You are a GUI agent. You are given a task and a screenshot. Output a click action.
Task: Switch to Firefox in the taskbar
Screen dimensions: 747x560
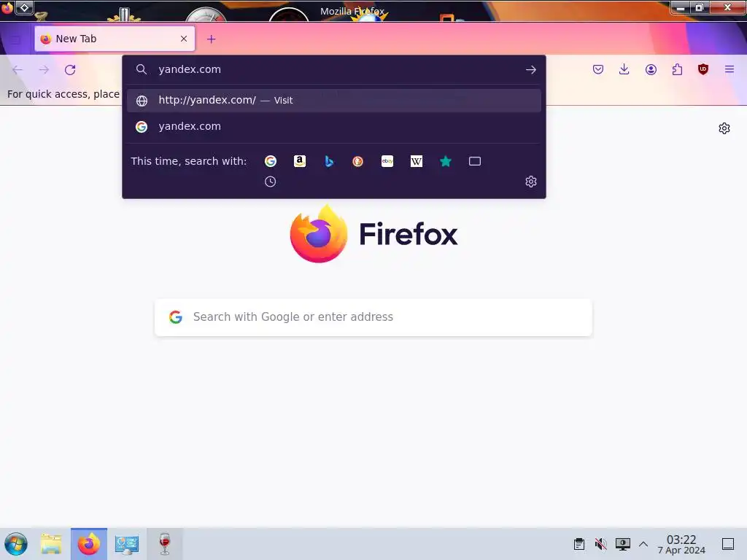[89, 544]
